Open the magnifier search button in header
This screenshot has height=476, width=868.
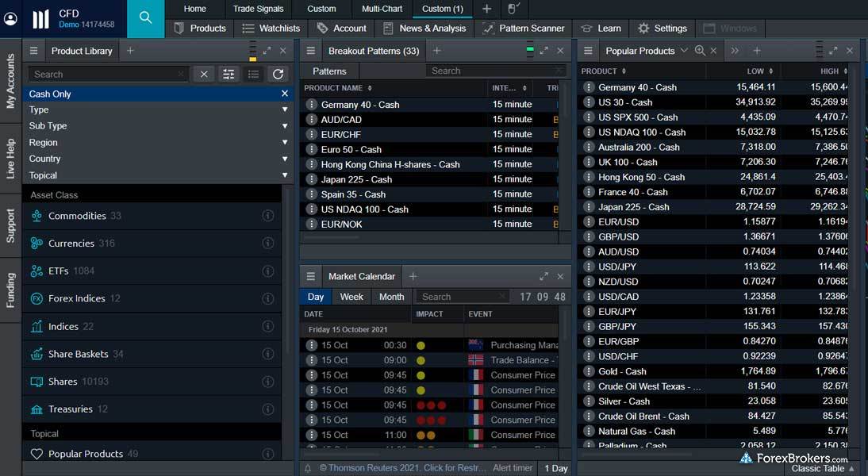tap(145, 18)
